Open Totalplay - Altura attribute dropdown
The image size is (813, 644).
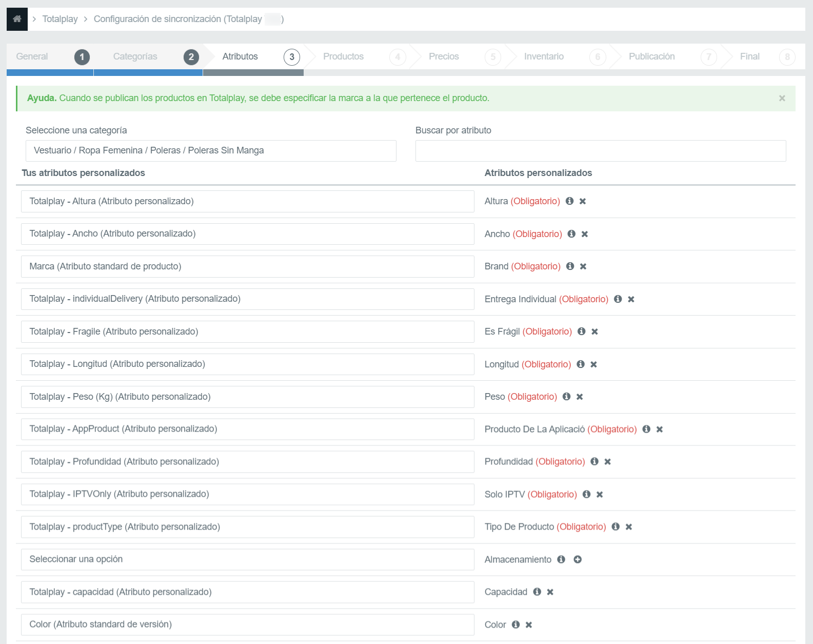click(x=248, y=201)
